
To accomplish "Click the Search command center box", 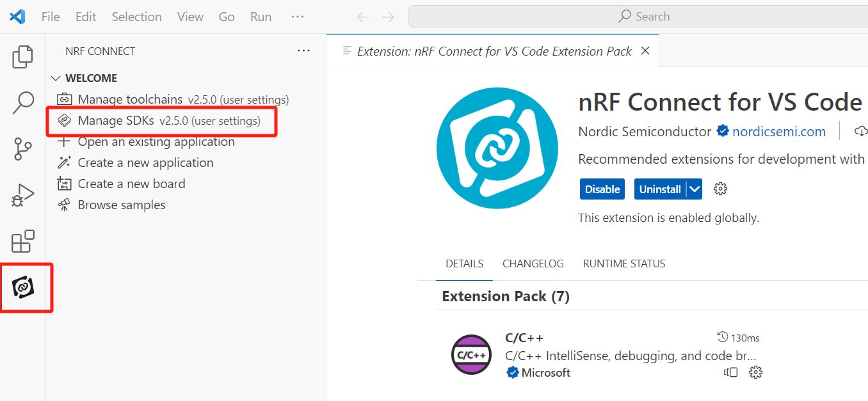I will (x=643, y=17).
